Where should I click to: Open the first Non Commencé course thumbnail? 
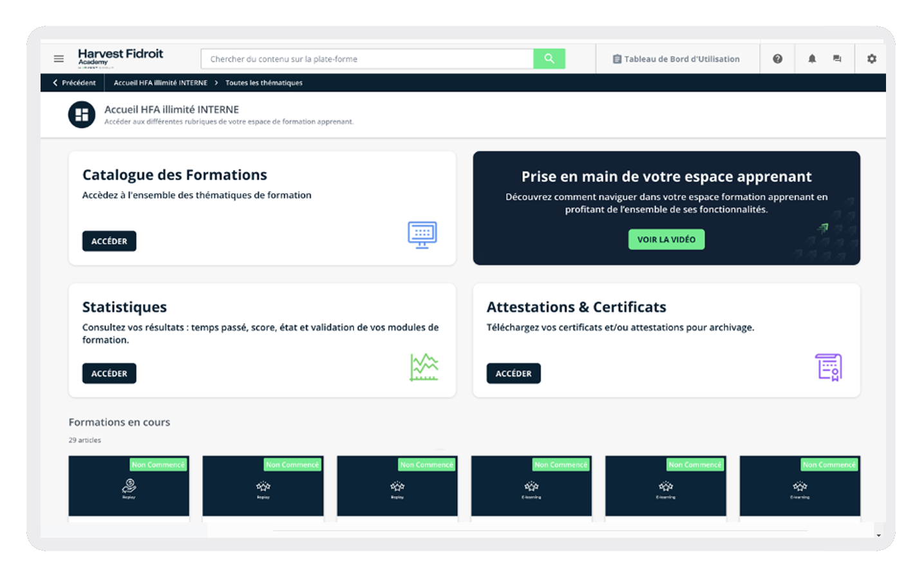coord(129,486)
